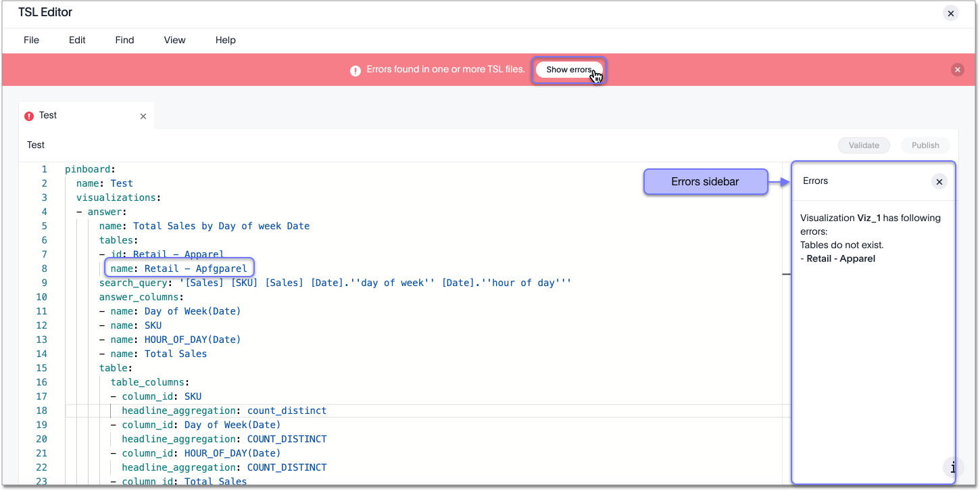Dismiss the red error banner

click(x=958, y=69)
